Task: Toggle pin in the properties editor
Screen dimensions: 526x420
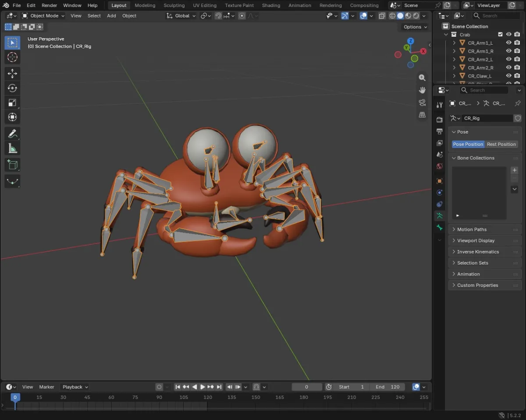Action: point(518,103)
